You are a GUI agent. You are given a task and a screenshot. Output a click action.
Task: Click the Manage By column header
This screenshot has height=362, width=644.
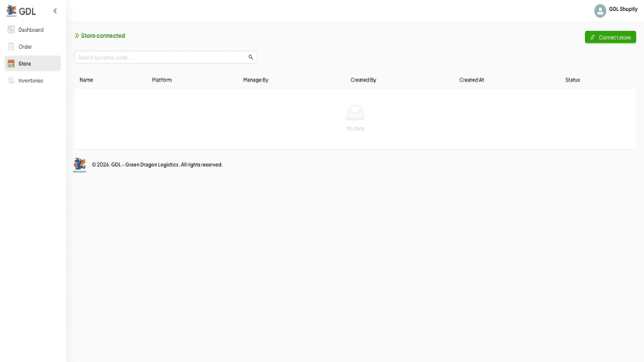coord(255,80)
